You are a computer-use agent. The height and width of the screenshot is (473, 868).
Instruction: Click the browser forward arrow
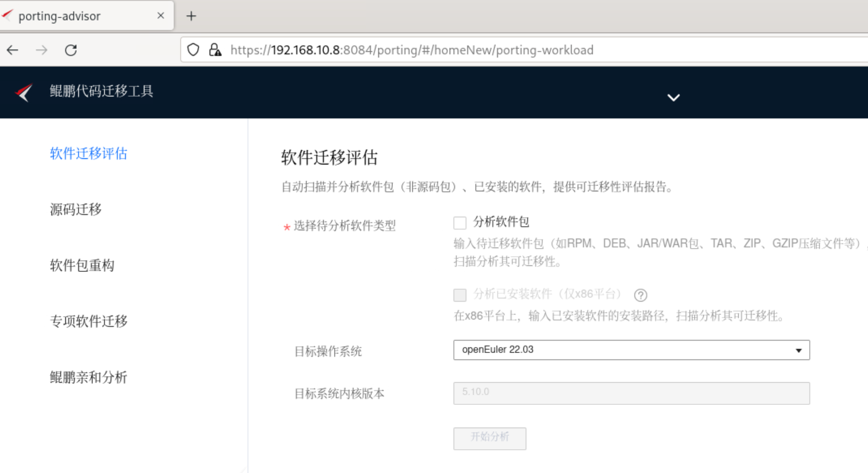point(42,50)
